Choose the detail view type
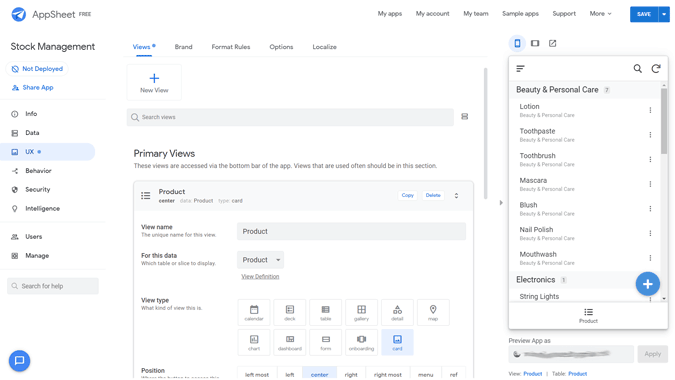675x380 pixels. (397, 312)
